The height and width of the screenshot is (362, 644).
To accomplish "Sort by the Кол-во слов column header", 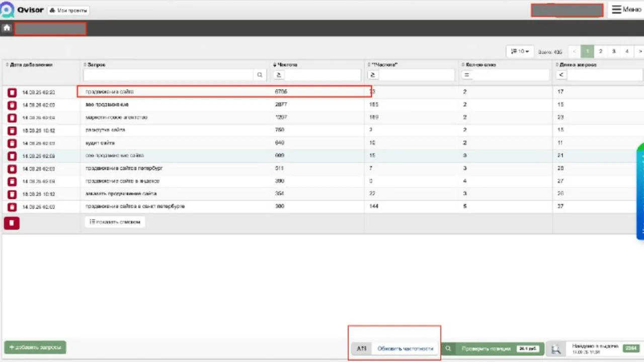I will (x=481, y=65).
